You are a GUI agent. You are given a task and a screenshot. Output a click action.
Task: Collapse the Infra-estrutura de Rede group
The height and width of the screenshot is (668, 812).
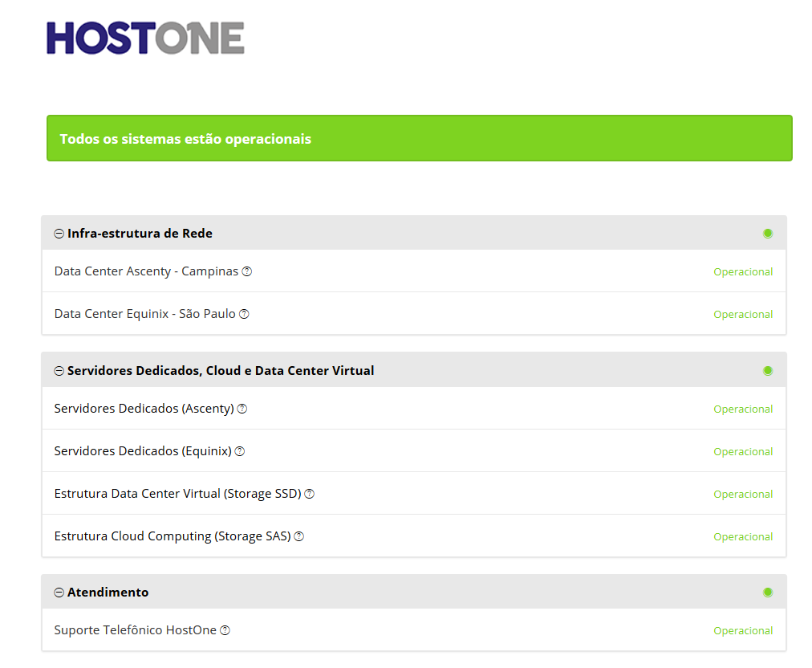(59, 234)
